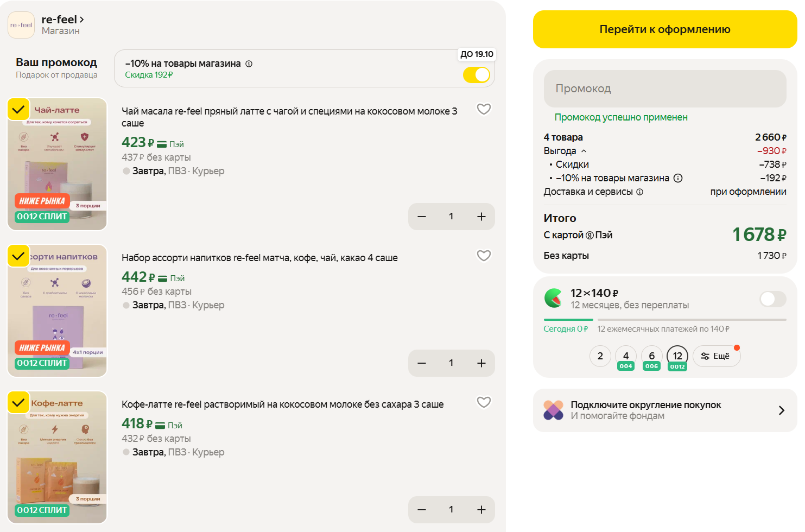The image size is (805, 532).
Task: Disable the −10% store promo code toggle
Action: click(x=476, y=75)
